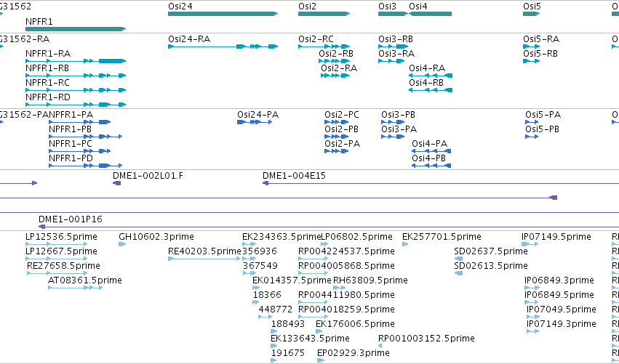The height and width of the screenshot is (364, 619).
Task: Select clone DME1-002L01.F marker
Action: click(x=117, y=183)
